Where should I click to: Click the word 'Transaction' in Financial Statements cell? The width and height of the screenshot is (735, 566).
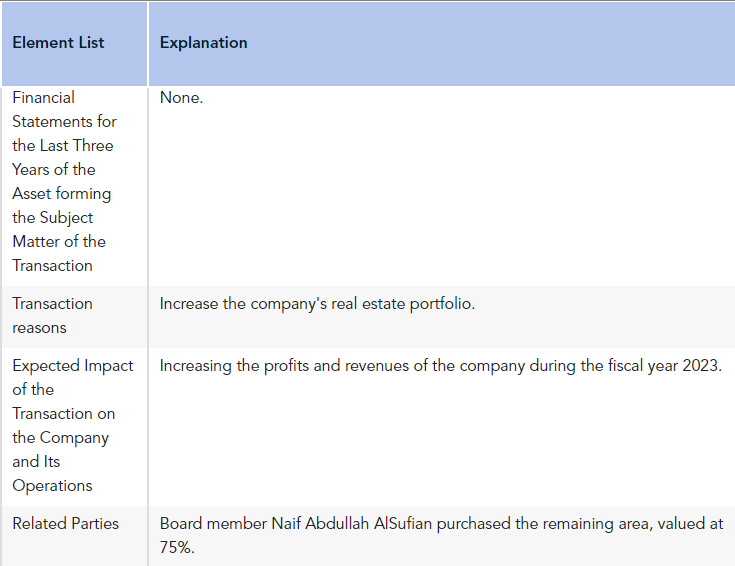click(x=52, y=266)
